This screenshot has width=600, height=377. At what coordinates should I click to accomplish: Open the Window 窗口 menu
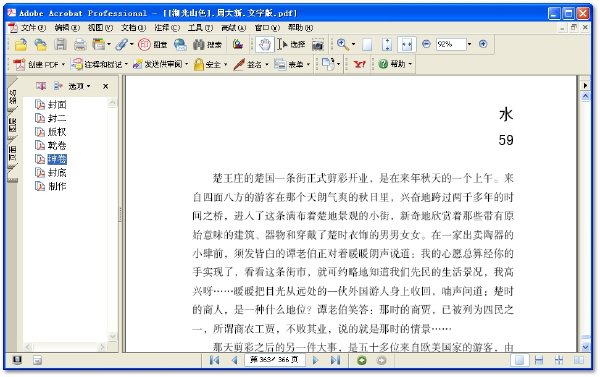(267, 28)
